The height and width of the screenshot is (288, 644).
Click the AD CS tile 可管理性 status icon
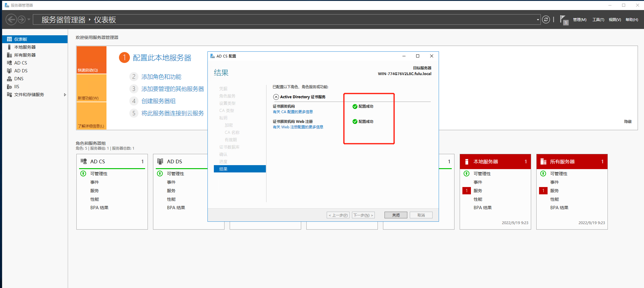(x=83, y=174)
